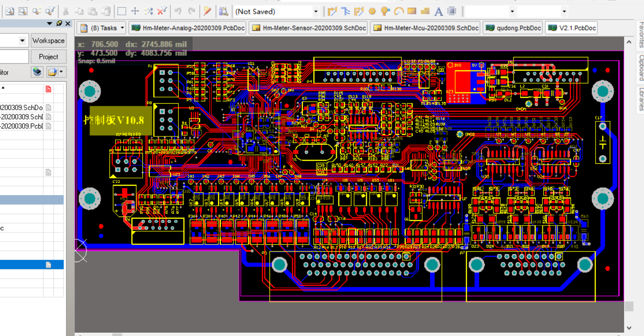This screenshot has width=644, height=336.
Task: Expand arrow beside open project icon
Action: point(61,72)
